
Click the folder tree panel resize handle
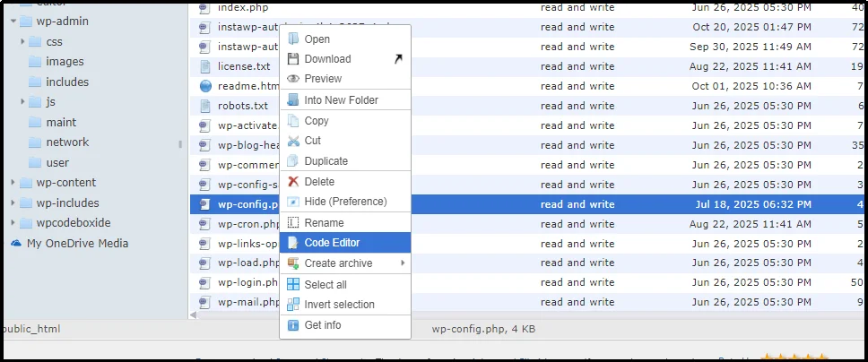180,144
